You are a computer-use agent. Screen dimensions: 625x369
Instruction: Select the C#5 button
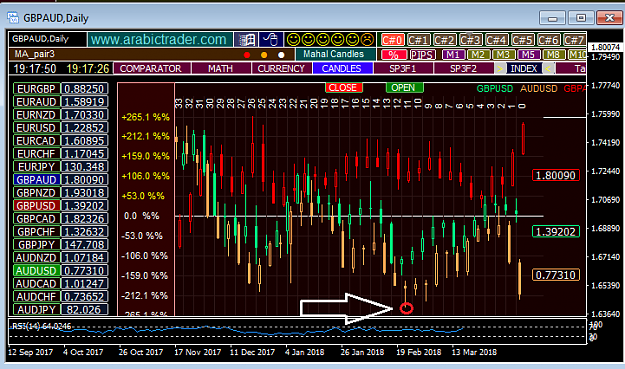[522, 40]
